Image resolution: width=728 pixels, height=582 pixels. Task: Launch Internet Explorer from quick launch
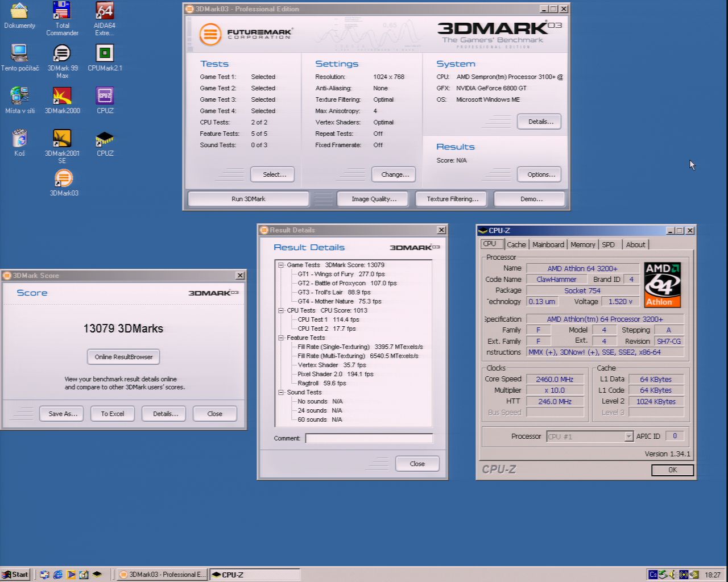pos(57,575)
